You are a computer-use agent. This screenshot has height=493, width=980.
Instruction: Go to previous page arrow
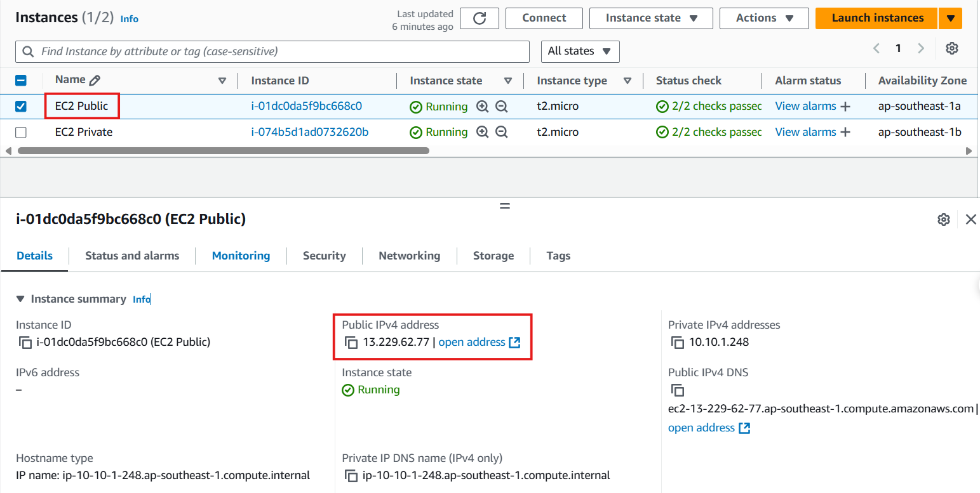[x=876, y=48]
